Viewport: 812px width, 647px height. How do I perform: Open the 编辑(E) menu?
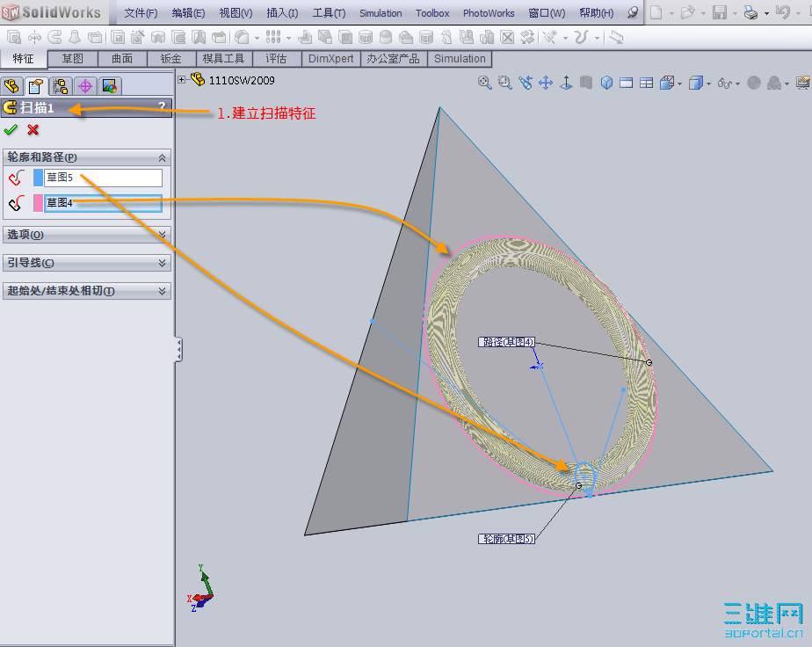(188, 13)
